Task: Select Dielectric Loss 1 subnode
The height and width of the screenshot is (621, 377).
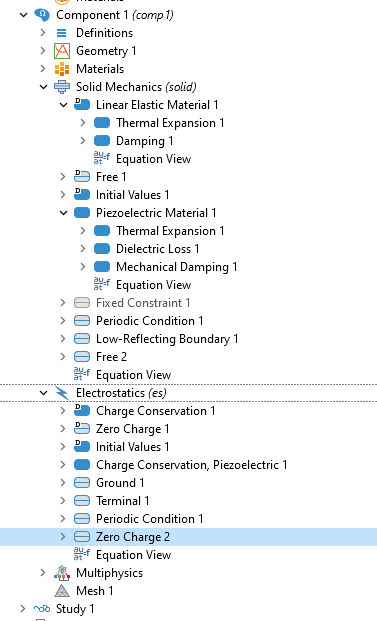Action: pyautogui.click(x=158, y=249)
